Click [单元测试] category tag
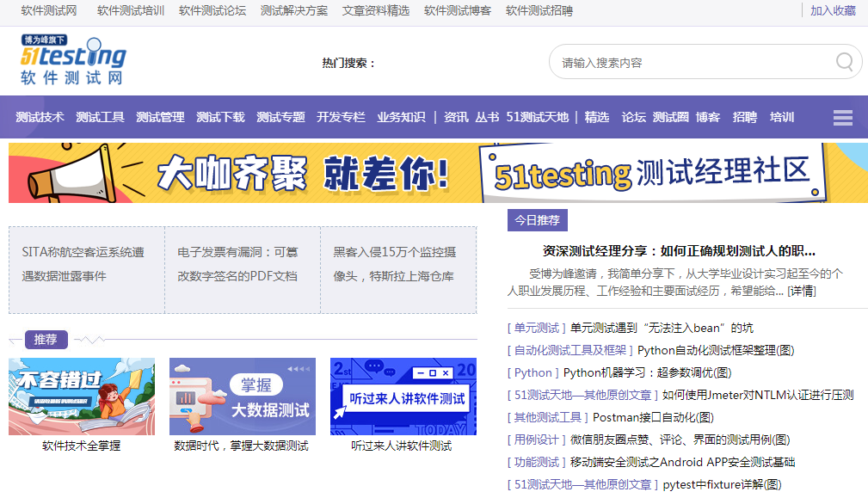Screen dimensions: 868x498 pos(537,328)
